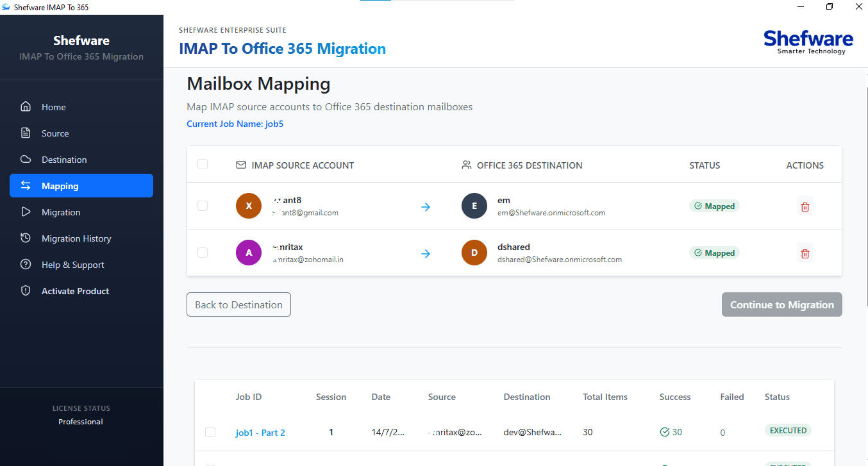Click the Destination cloud icon in sidebar
Viewport: 868px width, 466px height.
[x=26, y=159]
